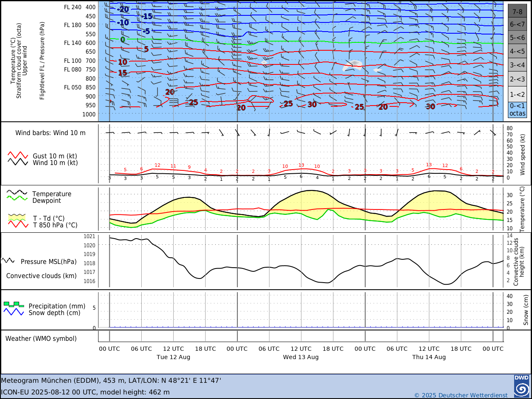Viewport: 532px width, 399px height.
Task: Select the 0-<1 octas cloud cover swatch
Action: [x=517, y=110]
